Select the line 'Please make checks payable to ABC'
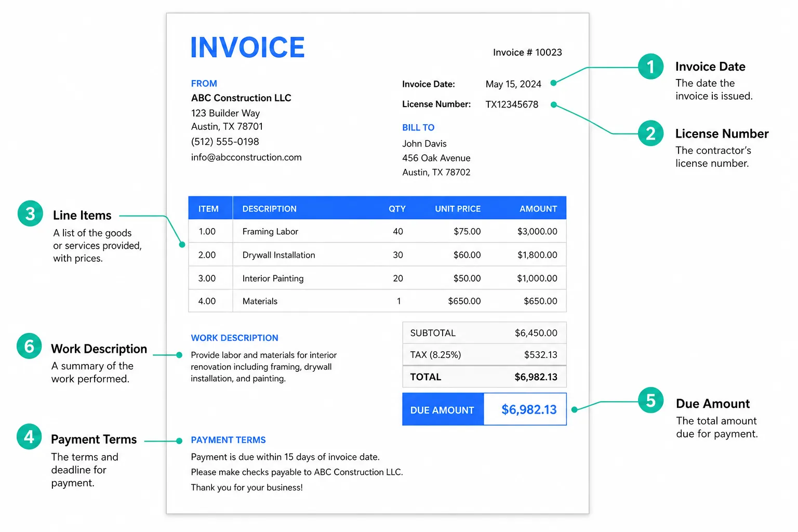The height and width of the screenshot is (532, 798). 297,472
